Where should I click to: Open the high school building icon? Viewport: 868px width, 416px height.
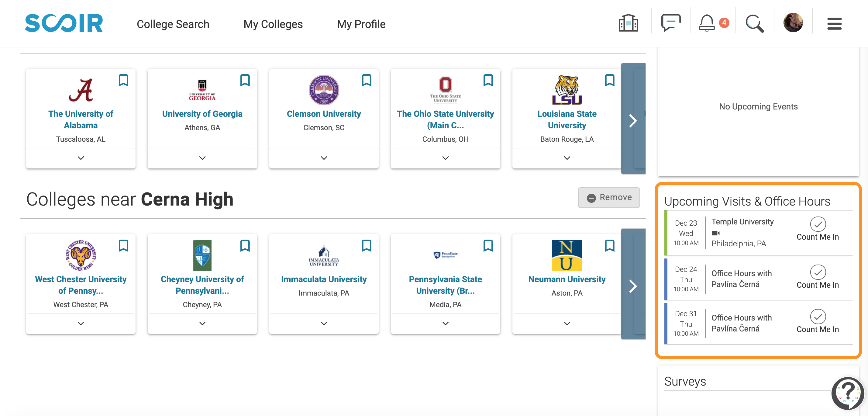pos(628,23)
